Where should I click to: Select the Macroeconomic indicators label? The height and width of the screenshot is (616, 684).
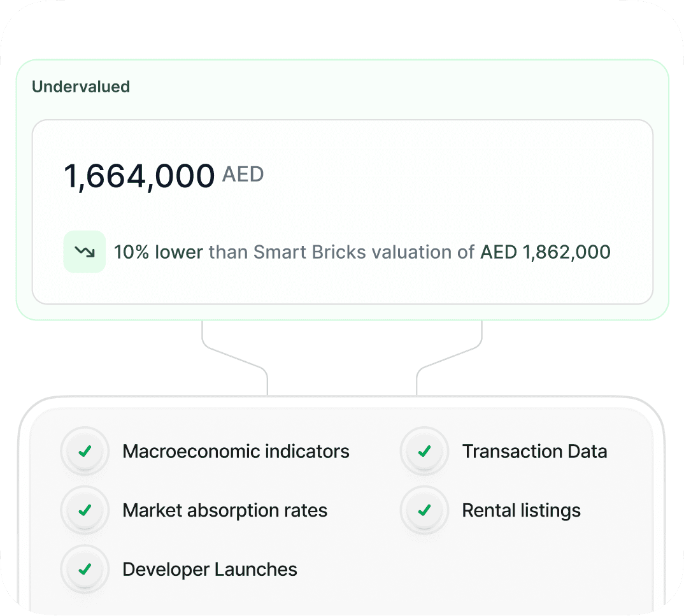pos(236,452)
